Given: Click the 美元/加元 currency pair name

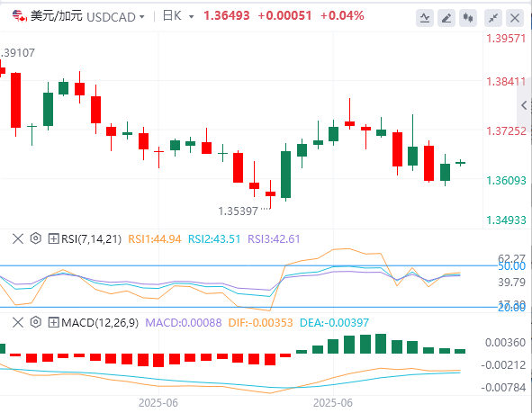Looking at the screenshot, I should pyautogui.click(x=57, y=16).
